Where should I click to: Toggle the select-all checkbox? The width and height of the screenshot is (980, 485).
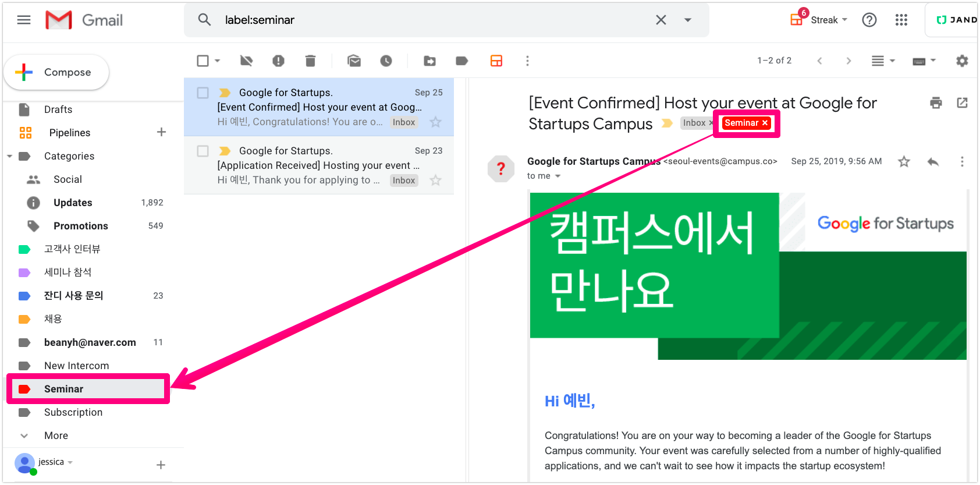point(203,61)
